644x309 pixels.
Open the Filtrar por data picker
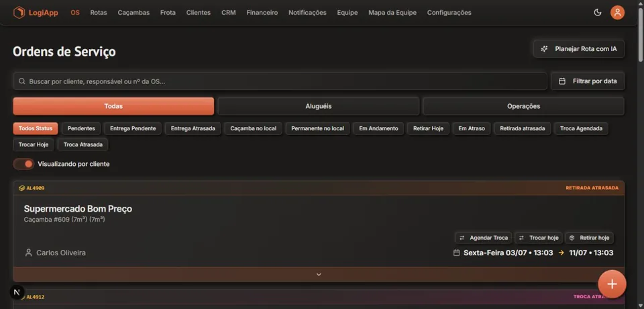pyautogui.click(x=588, y=81)
